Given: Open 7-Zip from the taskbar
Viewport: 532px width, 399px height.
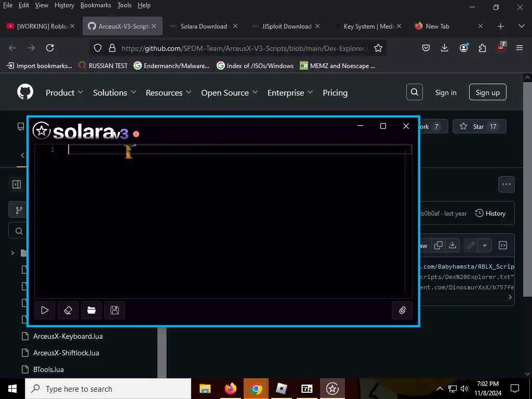Looking at the screenshot, I should click(x=307, y=389).
